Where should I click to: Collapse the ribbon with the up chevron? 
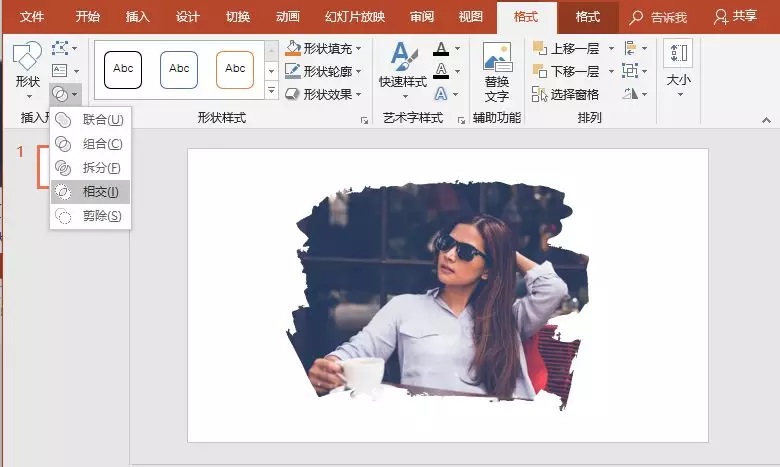pyautogui.click(x=766, y=120)
